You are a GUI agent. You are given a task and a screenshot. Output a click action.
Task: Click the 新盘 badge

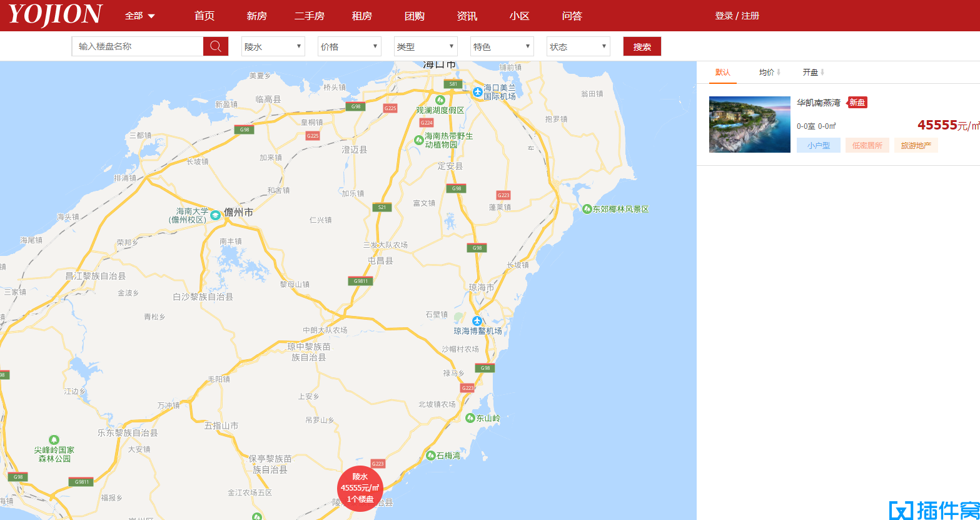857,103
